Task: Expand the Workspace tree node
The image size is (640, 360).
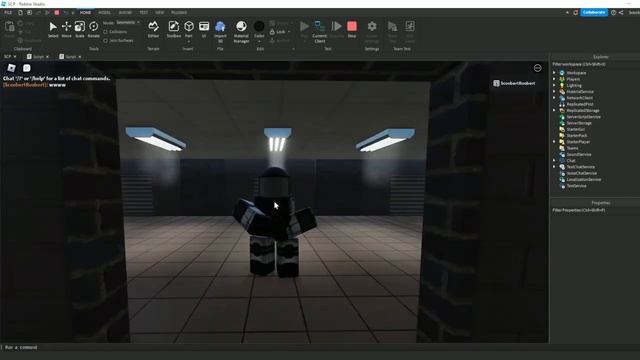Action: click(x=554, y=73)
